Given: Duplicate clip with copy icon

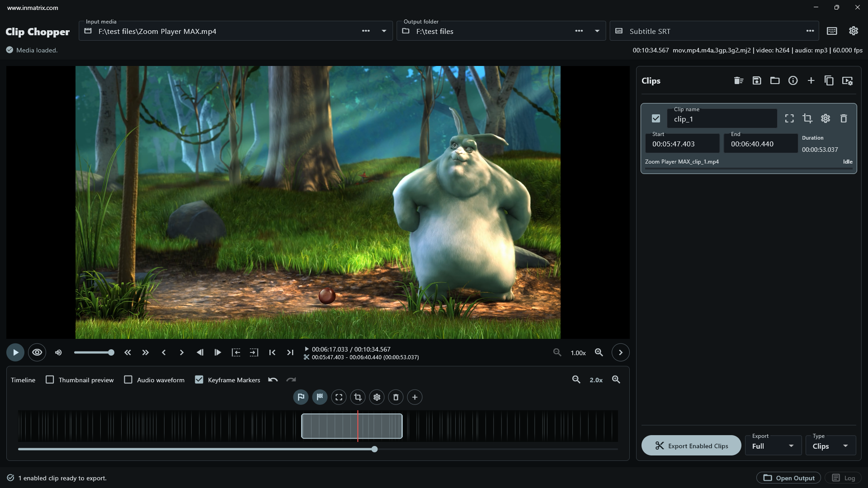Looking at the screenshot, I should pyautogui.click(x=829, y=81).
